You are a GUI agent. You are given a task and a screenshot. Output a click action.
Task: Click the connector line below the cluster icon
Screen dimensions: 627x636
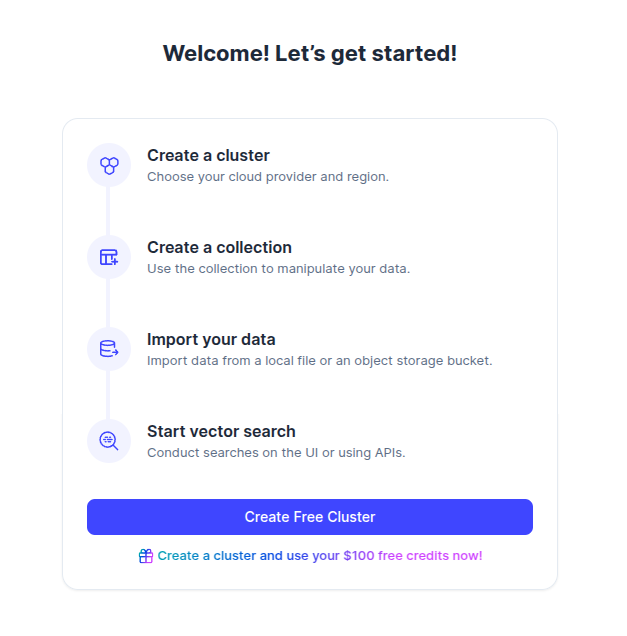[x=109, y=211]
